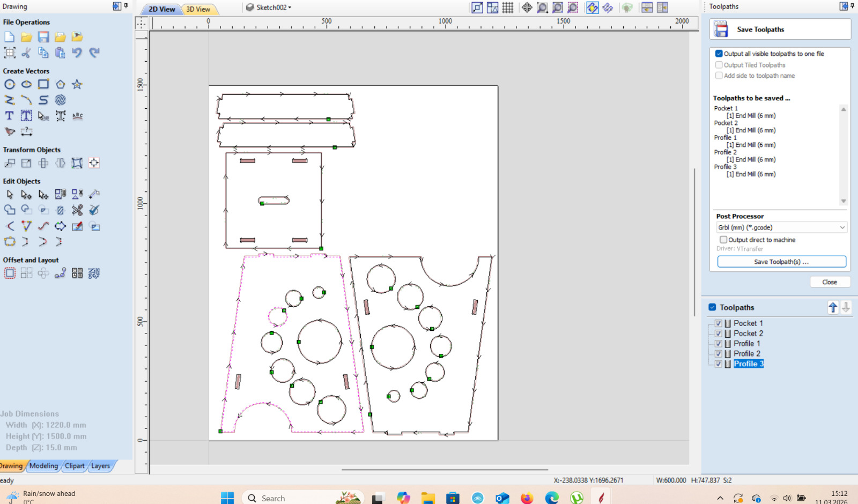This screenshot has width=858, height=504.
Task: Select the Vector Texture wave tool
Action: pos(60,100)
